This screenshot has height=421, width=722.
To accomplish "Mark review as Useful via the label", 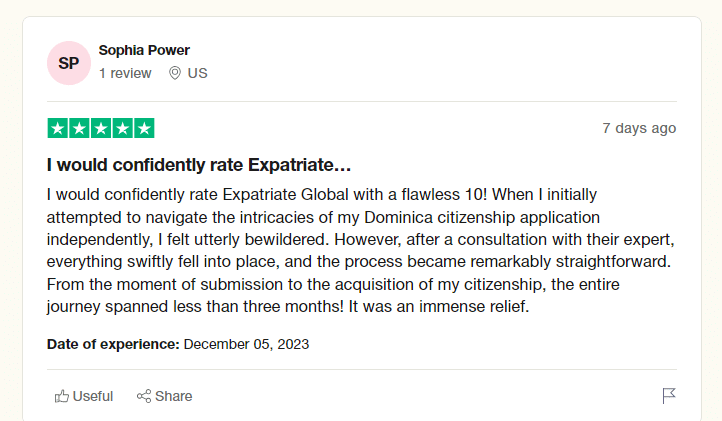I will (x=93, y=396).
